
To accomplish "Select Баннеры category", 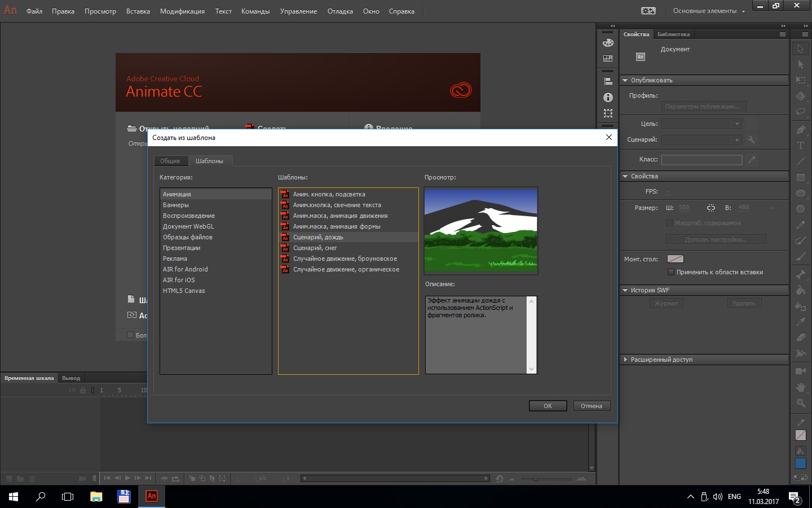I will point(215,205).
